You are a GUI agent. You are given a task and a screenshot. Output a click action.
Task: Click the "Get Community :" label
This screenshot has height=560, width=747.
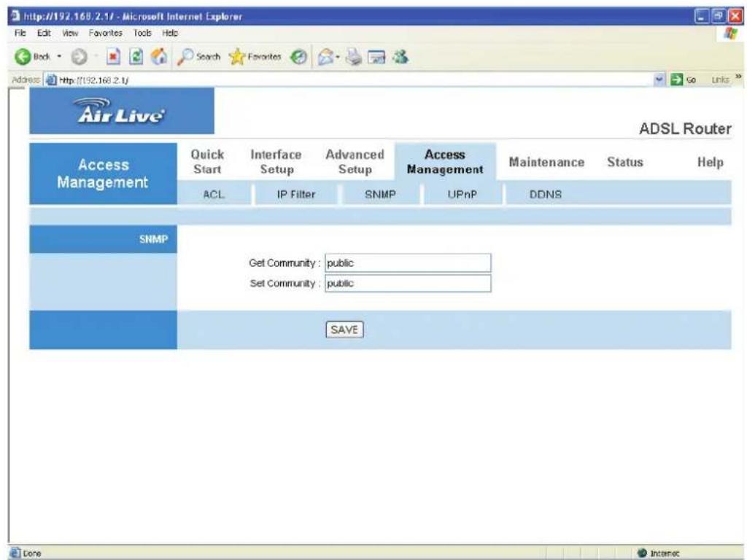click(x=285, y=262)
